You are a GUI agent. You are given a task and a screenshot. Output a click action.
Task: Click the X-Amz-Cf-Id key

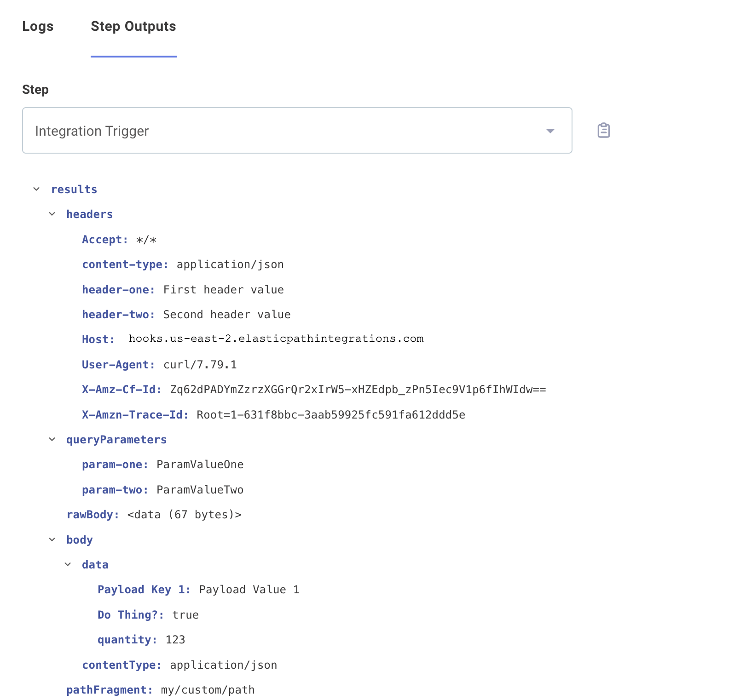click(x=122, y=390)
